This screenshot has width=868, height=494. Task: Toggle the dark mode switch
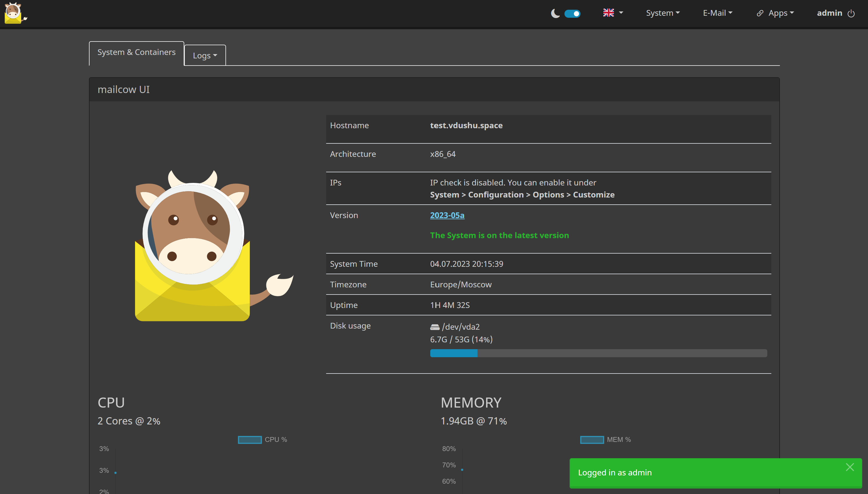coord(572,13)
